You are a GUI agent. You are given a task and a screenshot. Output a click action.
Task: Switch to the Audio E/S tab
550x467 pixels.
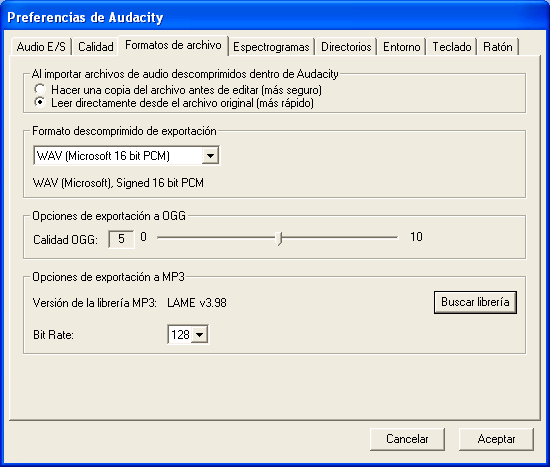[x=41, y=47]
